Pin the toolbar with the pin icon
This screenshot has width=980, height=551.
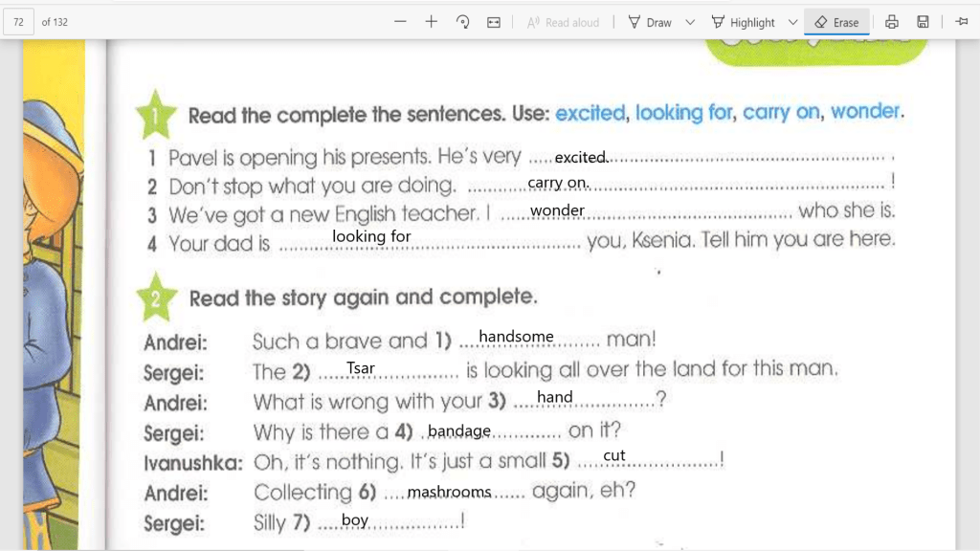click(x=961, y=22)
